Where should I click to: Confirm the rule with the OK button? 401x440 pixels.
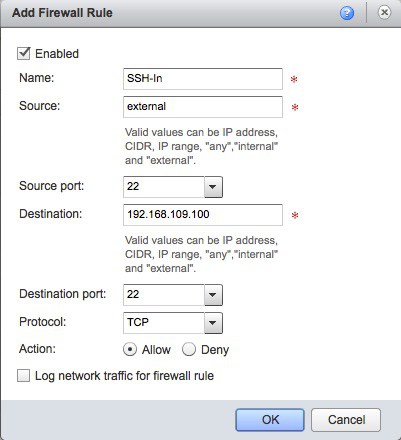(x=270, y=420)
